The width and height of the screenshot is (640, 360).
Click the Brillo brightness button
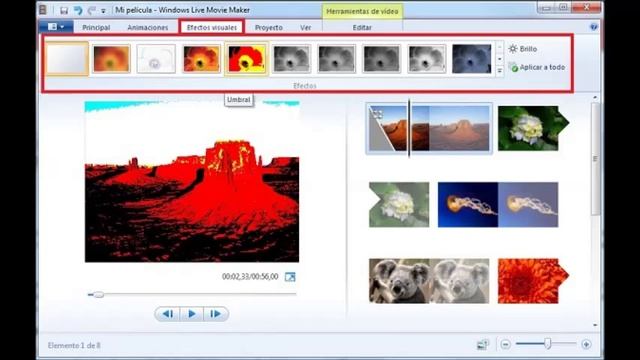pyautogui.click(x=523, y=49)
